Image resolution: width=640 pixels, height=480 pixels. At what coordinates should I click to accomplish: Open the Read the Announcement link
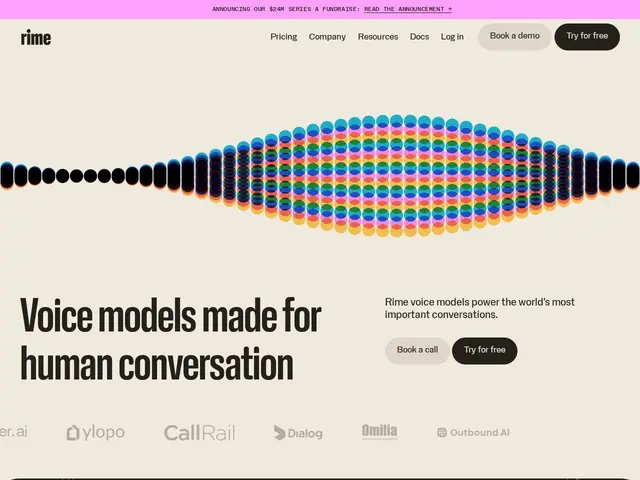click(x=408, y=9)
